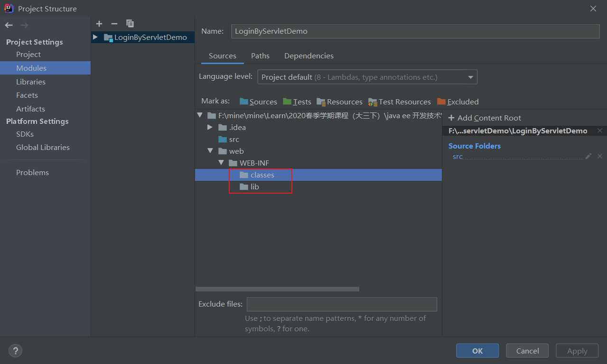607x364 pixels.
Task: Remove the LoginByServletDemo content root
Action: (600, 131)
